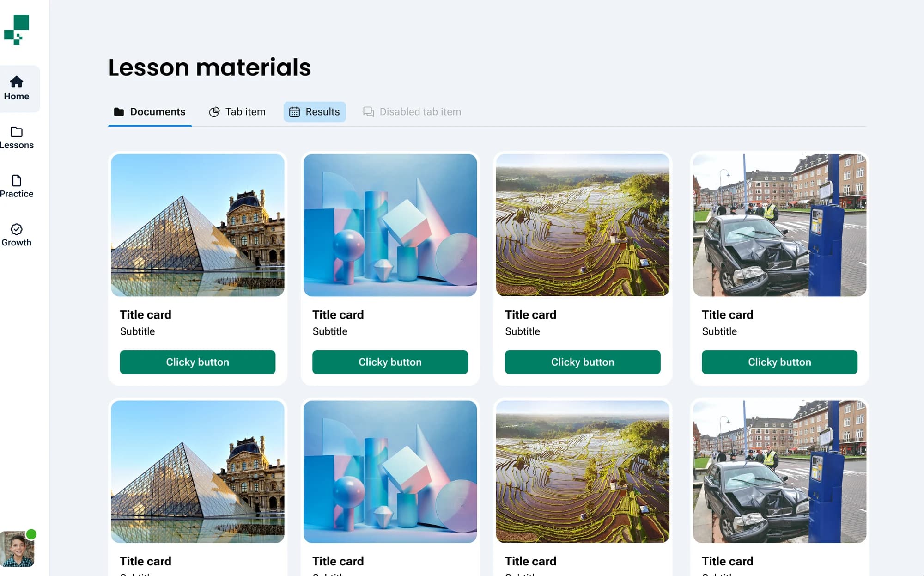Click the folder icon on Documents tab
Viewport: 924px width, 576px height.
tap(119, 112)
